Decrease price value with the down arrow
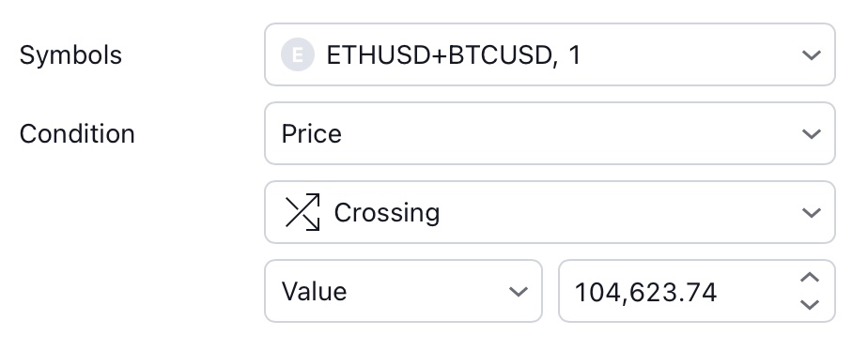868x351 pixels. click(810, 305)
